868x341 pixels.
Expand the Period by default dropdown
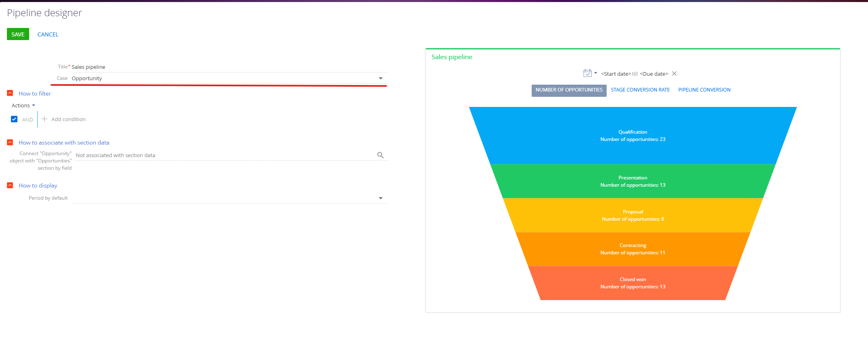(381, 198)
